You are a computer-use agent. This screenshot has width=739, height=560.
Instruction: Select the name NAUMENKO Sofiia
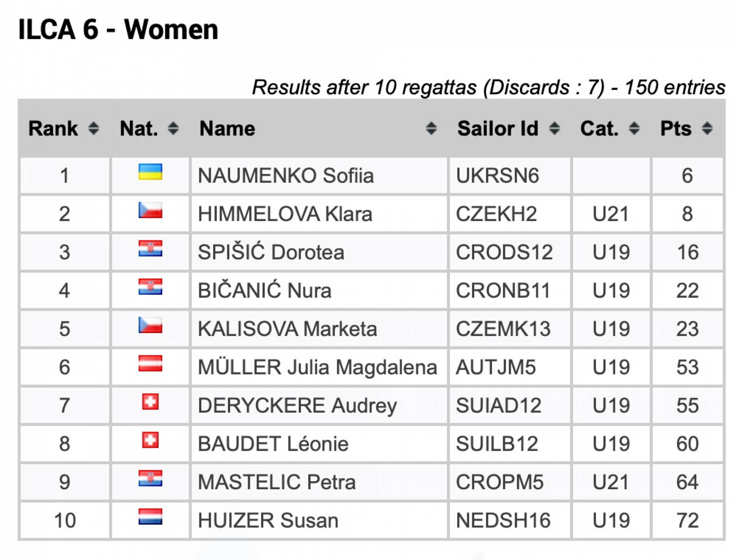click(286, 176)
